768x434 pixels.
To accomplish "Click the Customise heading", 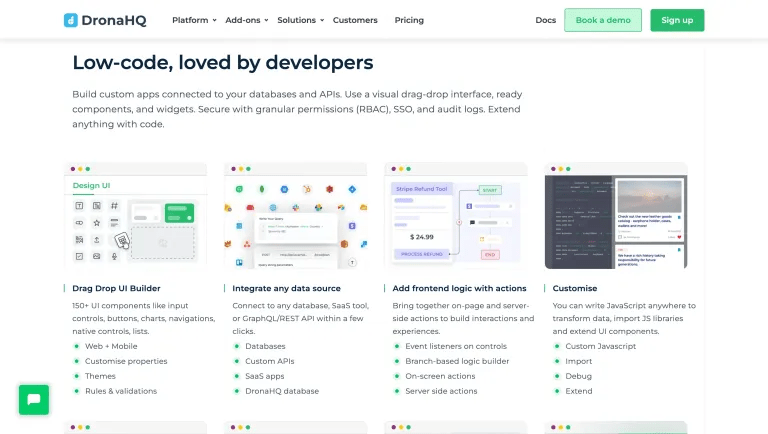I will coord(575,289).
